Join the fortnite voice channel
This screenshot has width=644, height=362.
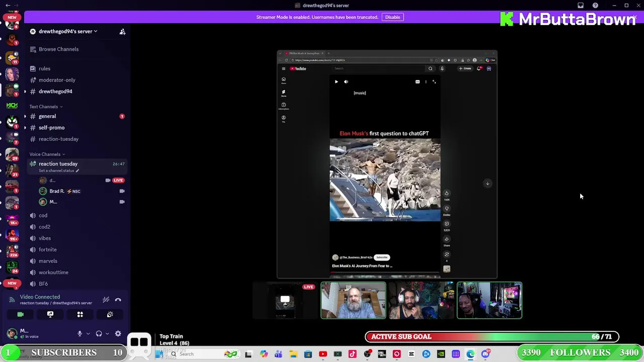coord(76,249)
